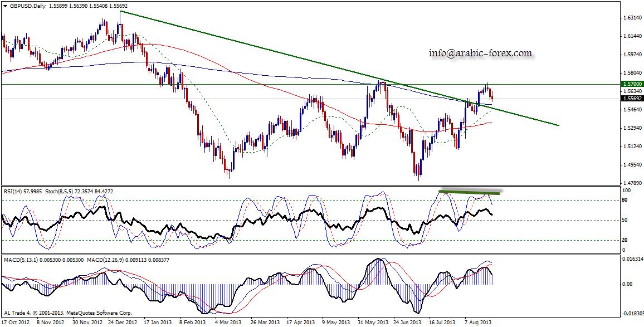The width and height of the screenshot is (644, 327).
Task: Click the 8 Nov 2012 date label
Action: tap(51, 323)
